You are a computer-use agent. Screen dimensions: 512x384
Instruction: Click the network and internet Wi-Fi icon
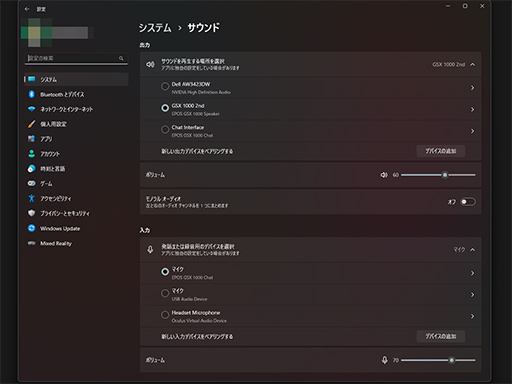coord(32,109)
